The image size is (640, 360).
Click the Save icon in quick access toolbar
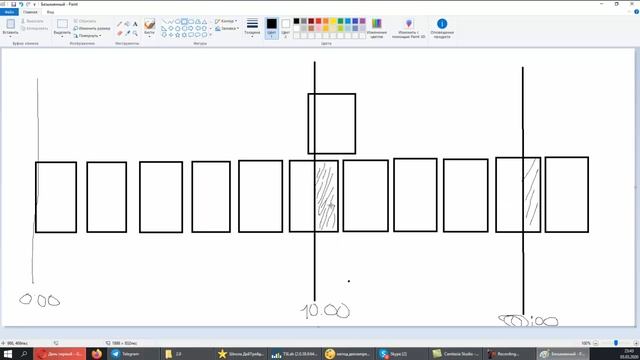13,4
